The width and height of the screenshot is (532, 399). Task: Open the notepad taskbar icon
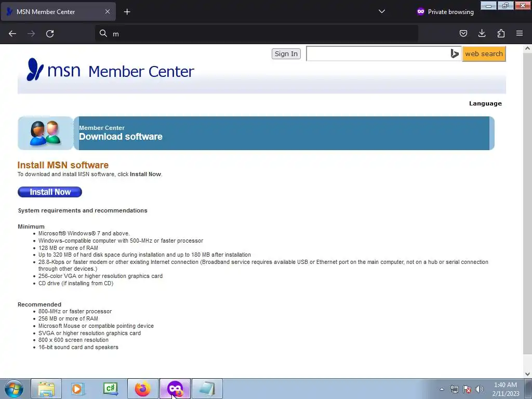[x=207, y=389]
